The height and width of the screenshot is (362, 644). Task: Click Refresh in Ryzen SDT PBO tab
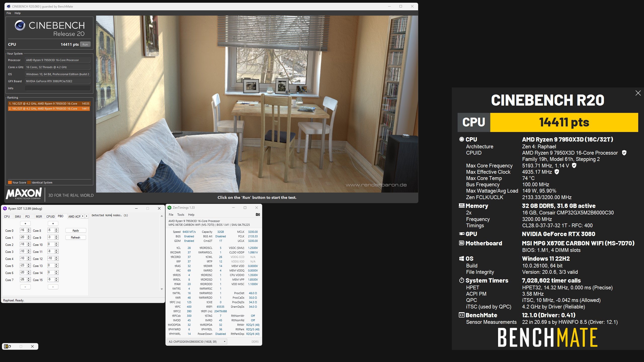76,237
